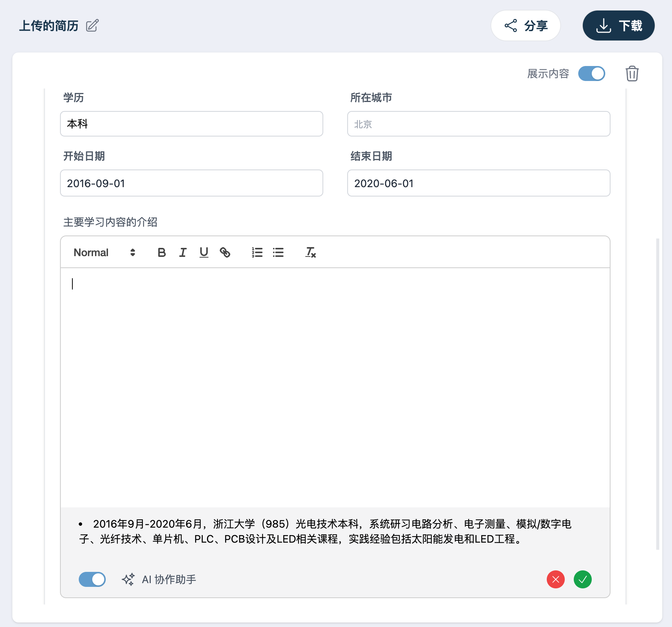
Task: Insert a hyperlink with link icon
Action: (x=225, y=252)
